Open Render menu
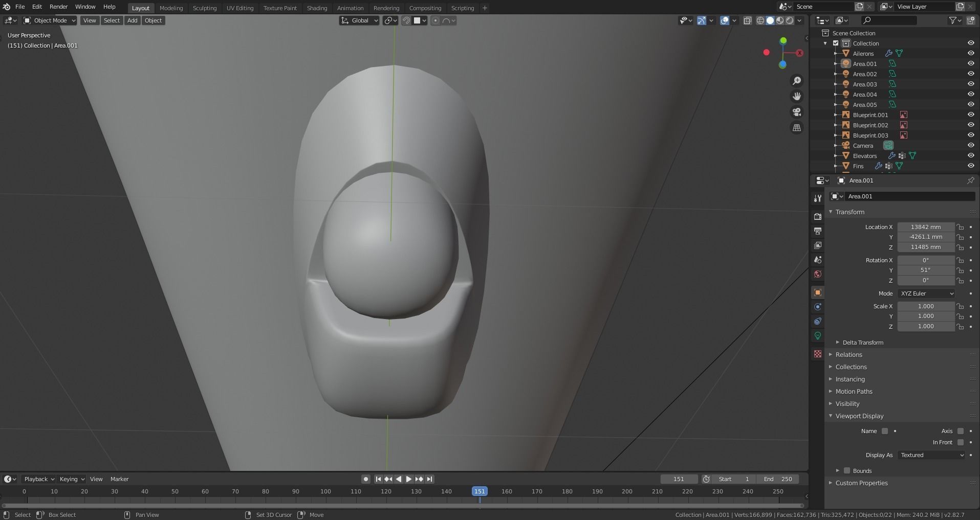 tap(58, 7)
